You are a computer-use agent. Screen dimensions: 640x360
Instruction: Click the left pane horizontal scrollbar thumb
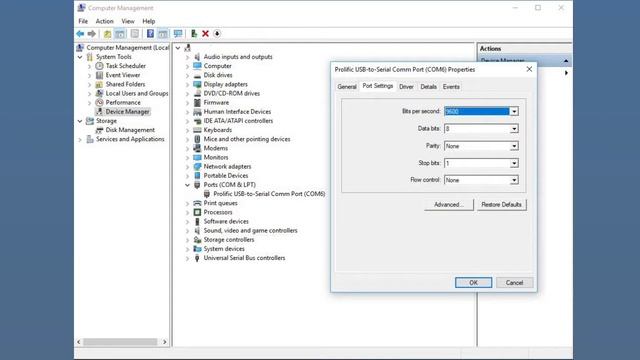point(120,342)
